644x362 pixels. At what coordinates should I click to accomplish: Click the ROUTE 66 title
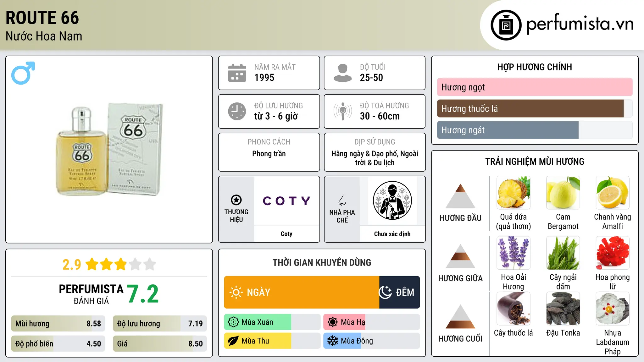point(42,18)
